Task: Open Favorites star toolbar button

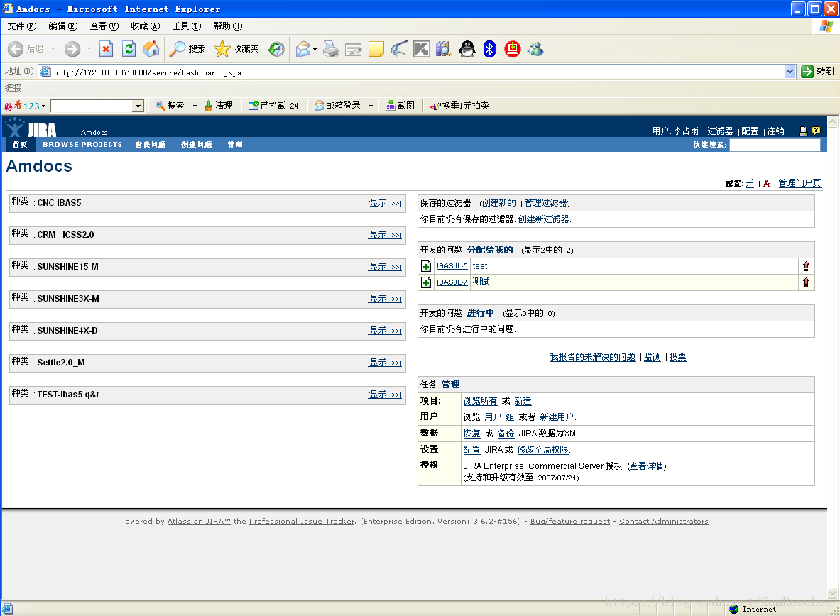Action: coord(236,49)
